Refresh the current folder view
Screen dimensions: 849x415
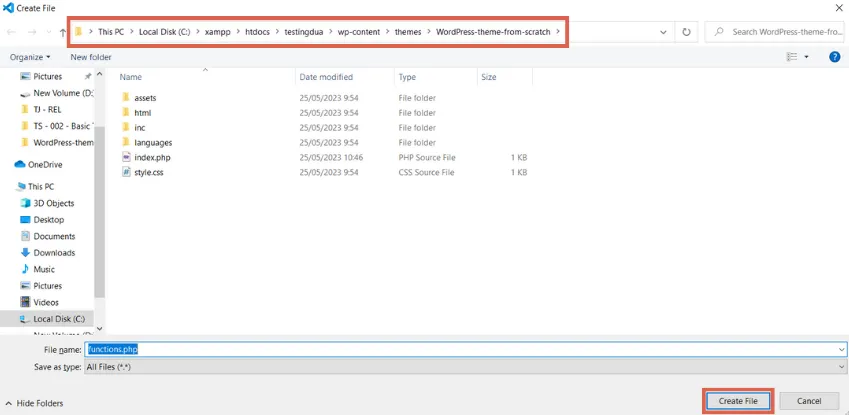686,32
